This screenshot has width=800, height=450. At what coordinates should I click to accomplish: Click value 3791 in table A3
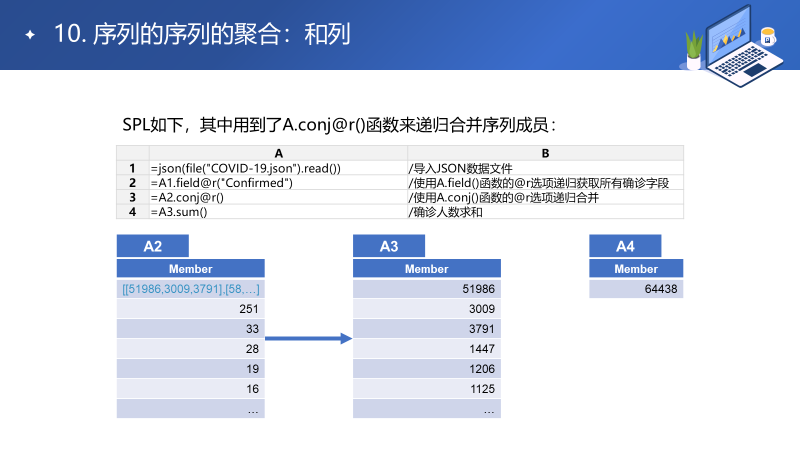pyautogui.click(x=427, y=329)
